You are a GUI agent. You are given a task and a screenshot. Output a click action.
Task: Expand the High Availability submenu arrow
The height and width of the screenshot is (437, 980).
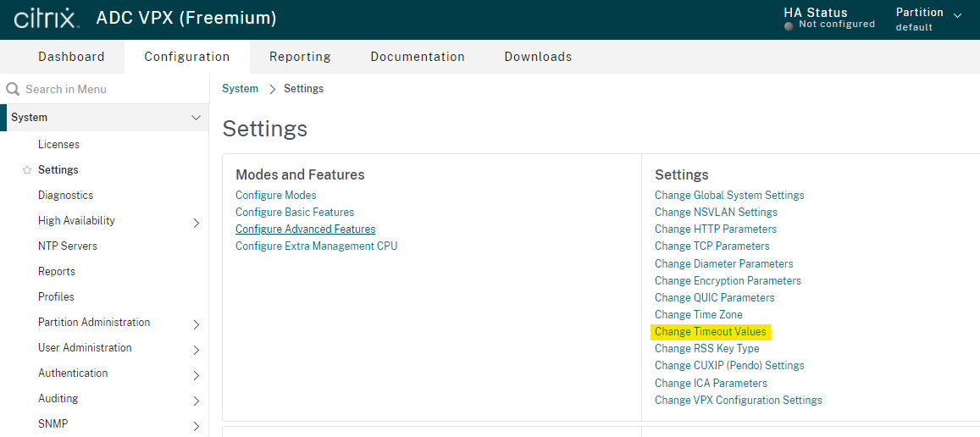click(197, 223)
